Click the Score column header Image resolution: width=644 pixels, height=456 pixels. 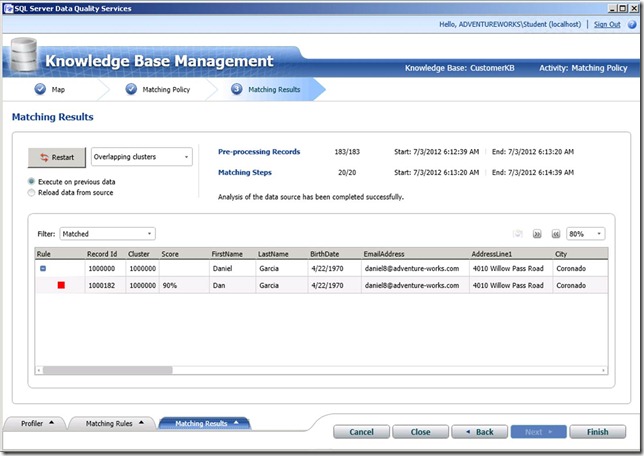170,254
